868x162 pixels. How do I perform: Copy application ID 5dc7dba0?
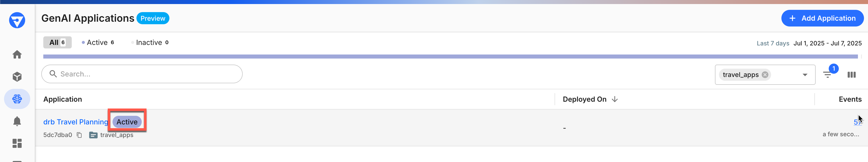pos(80,135)
